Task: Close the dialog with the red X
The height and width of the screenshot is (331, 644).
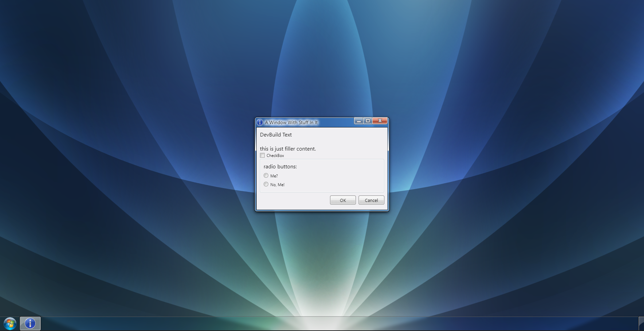Action: (380, 121)
